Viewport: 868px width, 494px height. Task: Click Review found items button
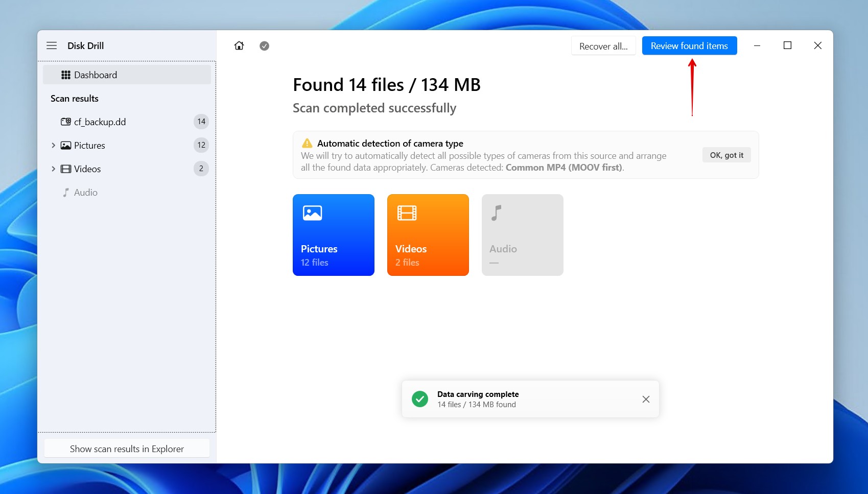click(689, 46)
